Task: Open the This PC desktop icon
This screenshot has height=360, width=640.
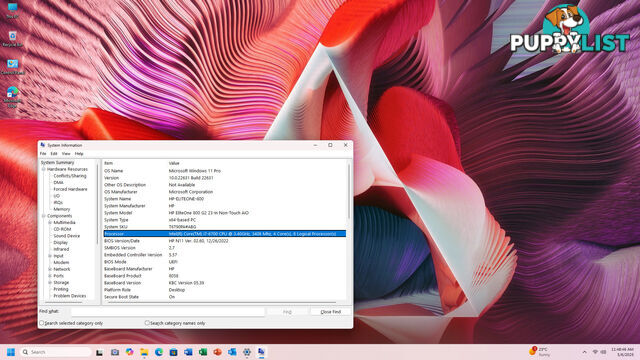Action: pyautogui.click(x=13, y=10)
